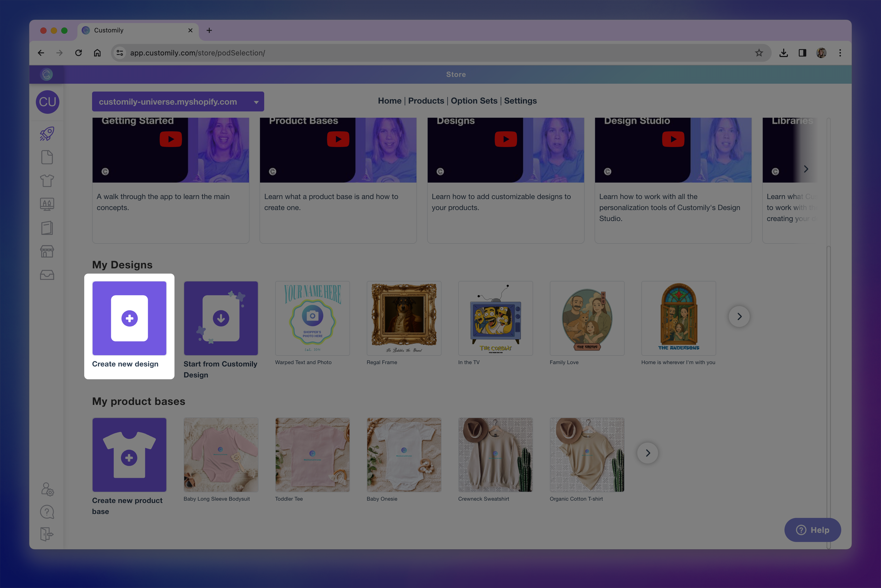Open the Settings navigation item

pyautogui.click(x=520, y=100)
